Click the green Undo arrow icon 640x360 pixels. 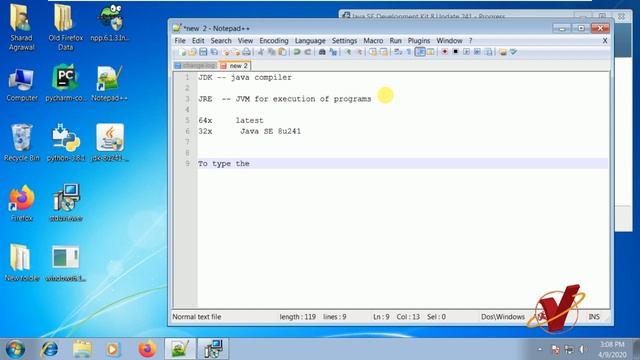(297, 52)
